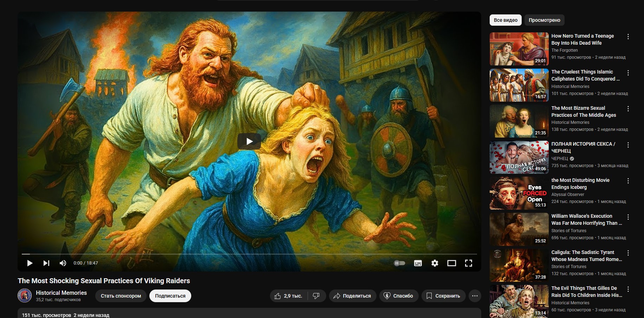Screen dimensions: 644x318
Task: Click the Поделиться share button
Action: tap(353, 296)
